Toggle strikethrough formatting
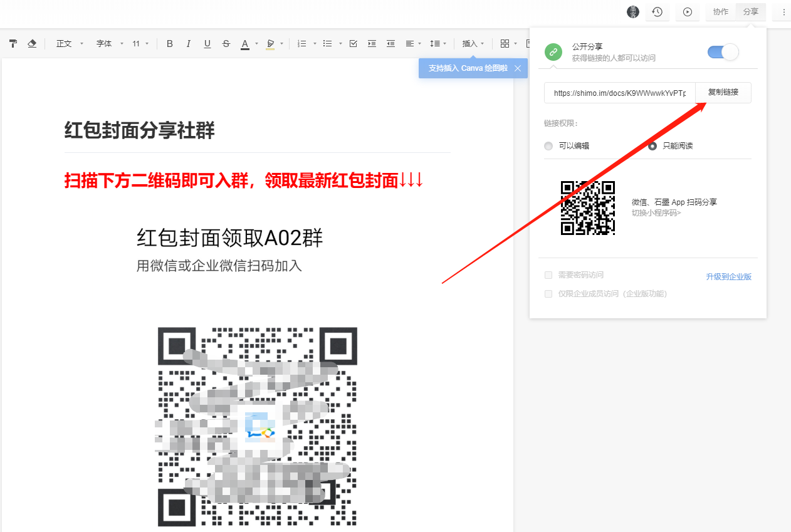This screenshot has height=532, width=791. pyautogui.click(x=226, y=44)
